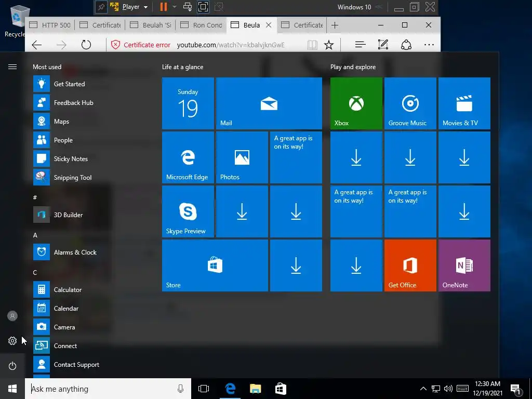Open the Sunday 19 calendar tile
This screenshot has height=399, width=532.
click(x=188, y=103)
